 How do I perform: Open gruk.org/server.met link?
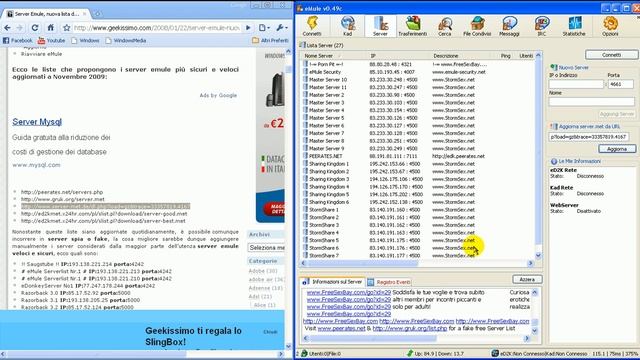[x=63, y=199]
